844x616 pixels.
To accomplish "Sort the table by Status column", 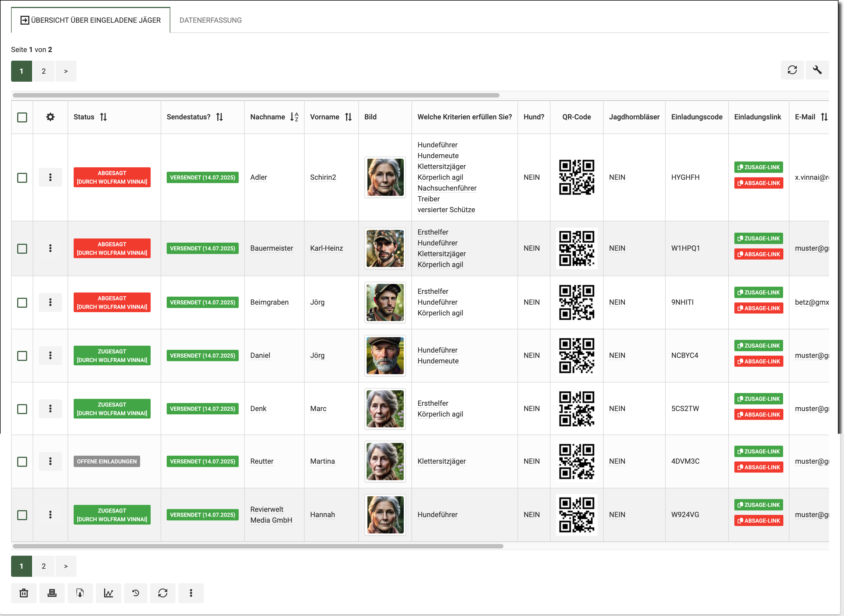I will 103,117.
